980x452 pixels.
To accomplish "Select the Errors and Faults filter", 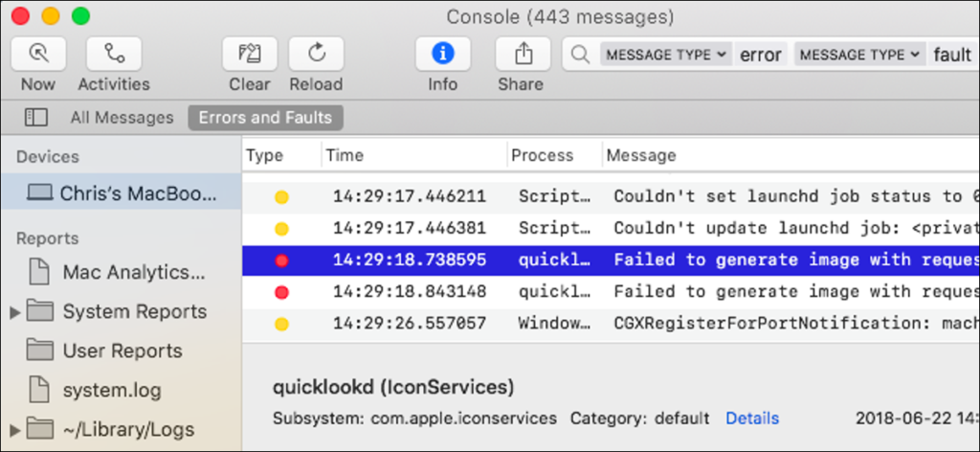I will tap(265, 118).
